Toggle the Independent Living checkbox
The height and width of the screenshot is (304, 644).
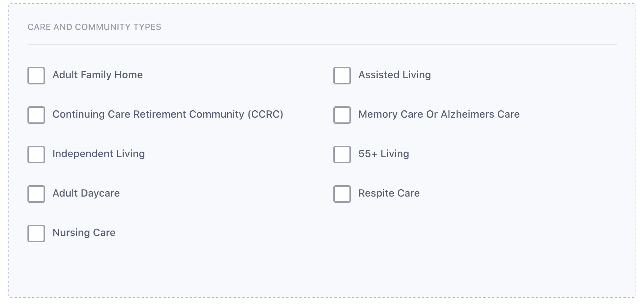36,155
